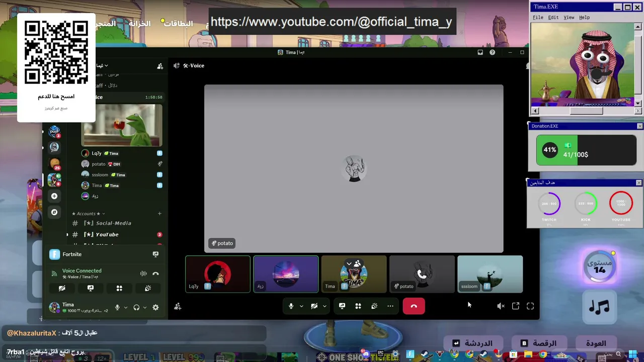Image resolution: width=644 pixels, height=362 pixels.
Task: Click the 41/100$ donation progress bar
Action: click(x=586, y=150)
